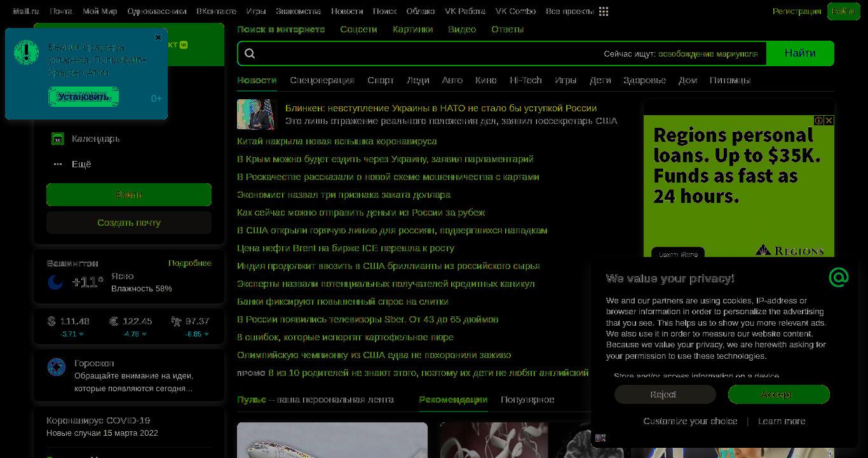Close the Regions ad banner
This screenshot has height=458, width=868.
(829, 120)
